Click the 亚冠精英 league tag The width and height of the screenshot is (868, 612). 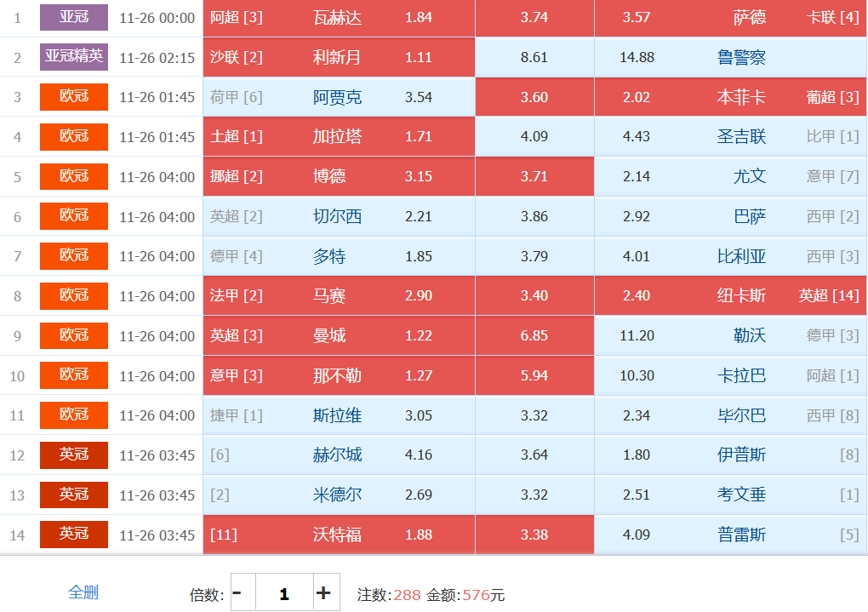[x=74, y=57]
